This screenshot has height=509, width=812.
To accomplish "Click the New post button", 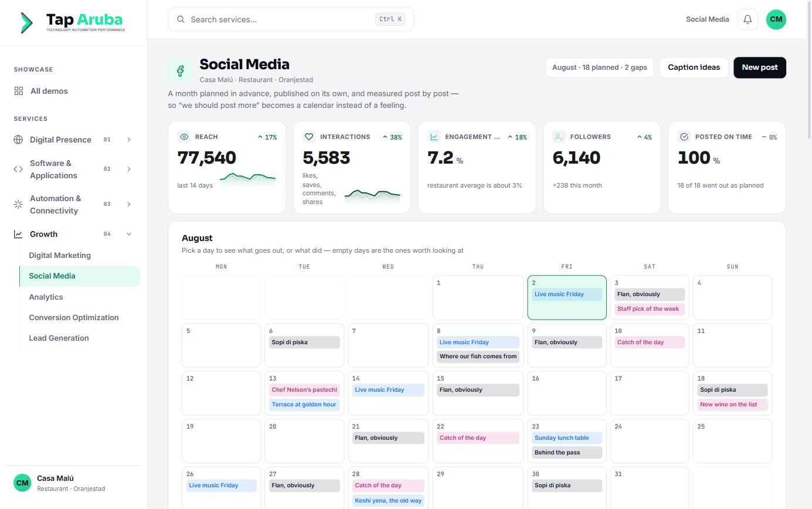I will (760, 67).
